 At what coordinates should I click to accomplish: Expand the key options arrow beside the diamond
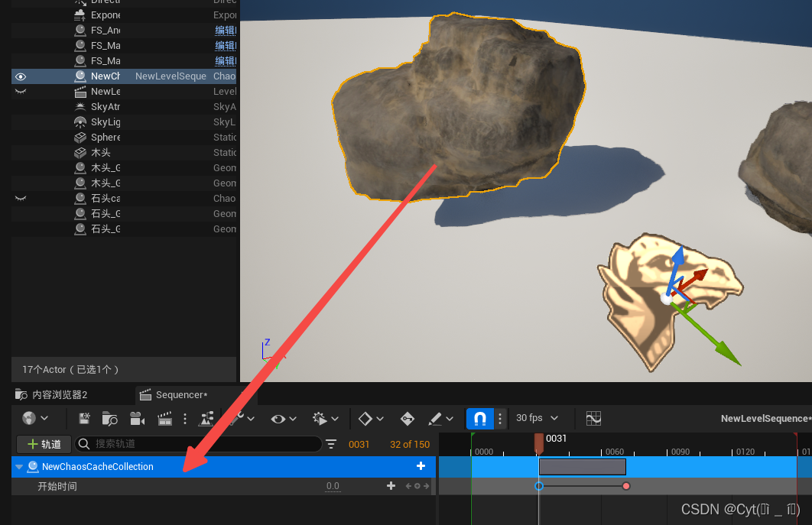pyautogui.click(x=380, y=418)
